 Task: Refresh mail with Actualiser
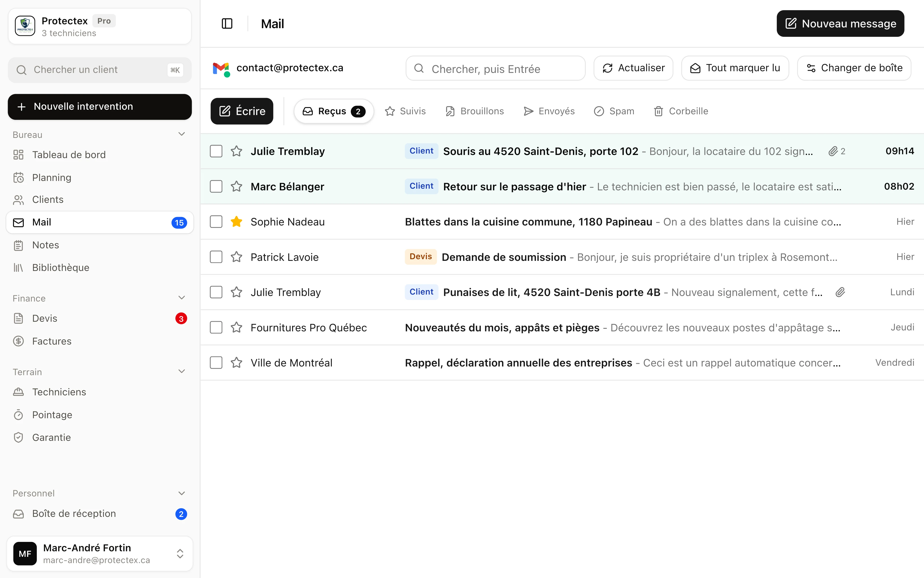pos(633,68)
